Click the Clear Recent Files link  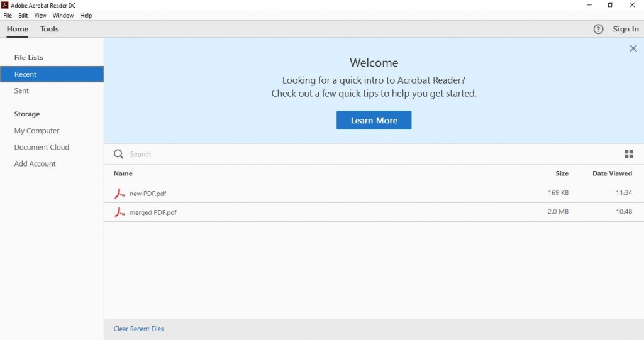138,329
